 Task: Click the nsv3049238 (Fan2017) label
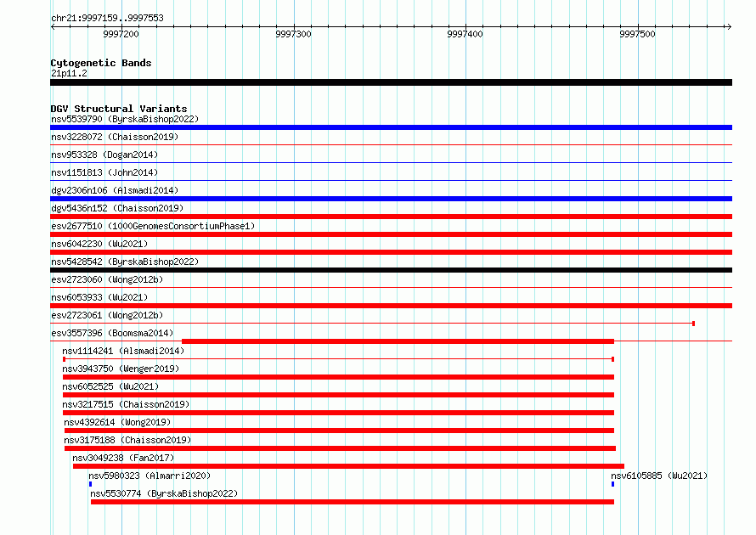click(x=123, y=458)
